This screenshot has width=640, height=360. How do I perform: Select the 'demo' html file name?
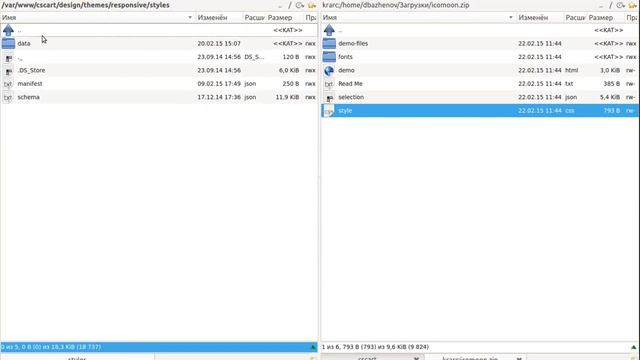pos(346,70)
